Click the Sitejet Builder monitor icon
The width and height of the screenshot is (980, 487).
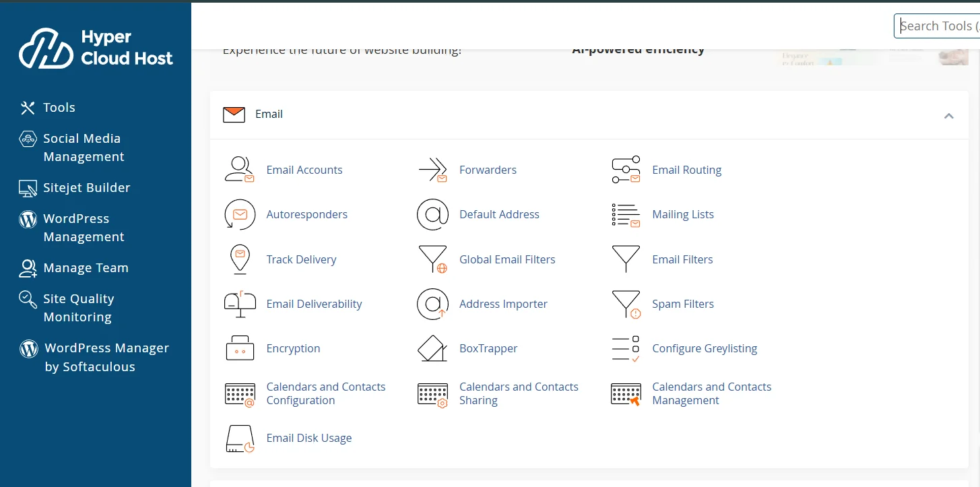point(28,188)
